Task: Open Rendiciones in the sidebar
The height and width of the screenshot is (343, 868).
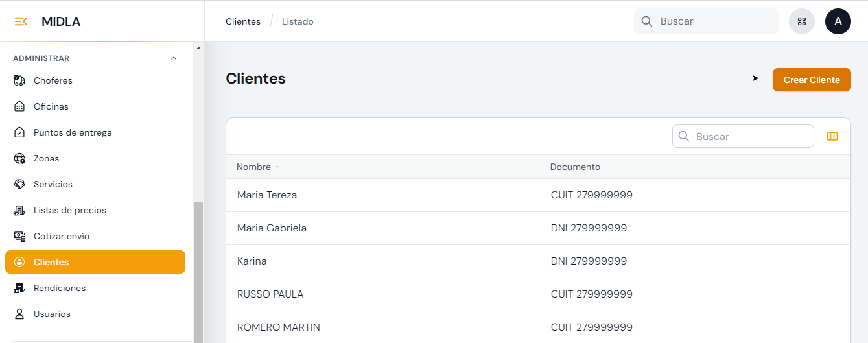Action: tap(60, 288)
